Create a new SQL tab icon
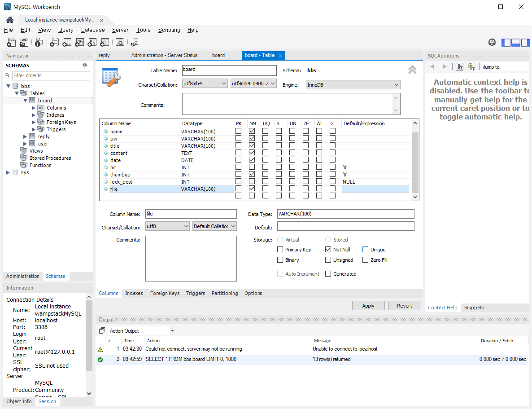The width and height of the screenshot is (532, 409). [x=11, y=42]
